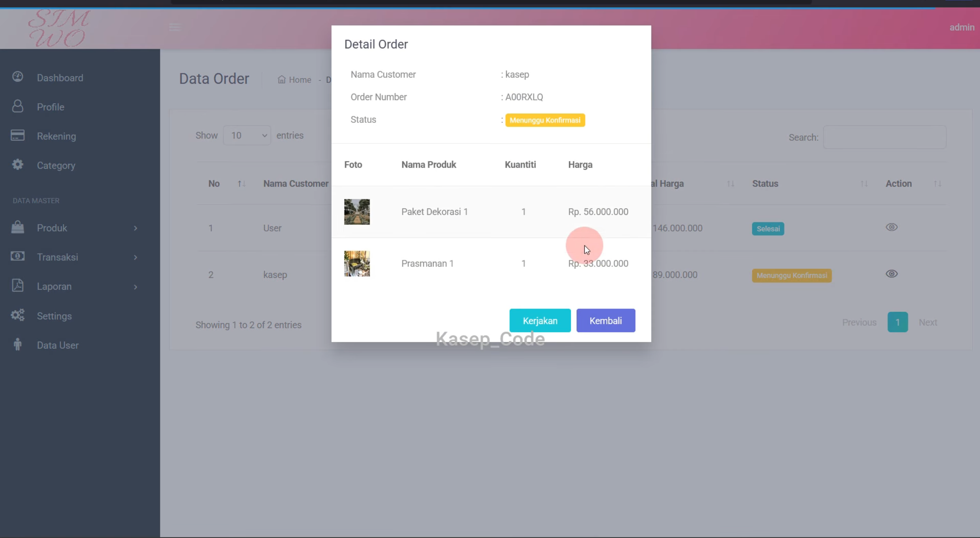Focus the Search input field

click(x=885, y=137)
